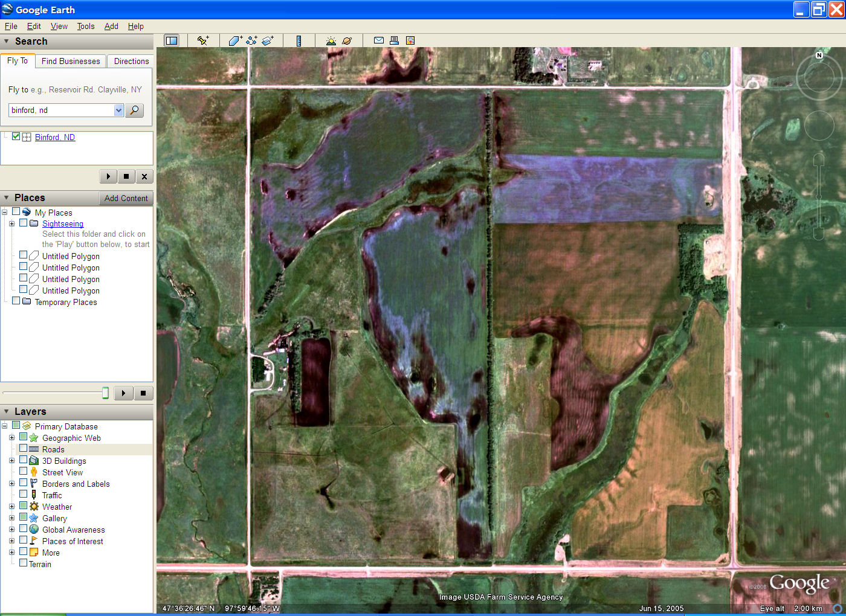This screenshot has height=616, width=846.
Task: Switch to the Find Businesses tab
Action: point(71,61)
